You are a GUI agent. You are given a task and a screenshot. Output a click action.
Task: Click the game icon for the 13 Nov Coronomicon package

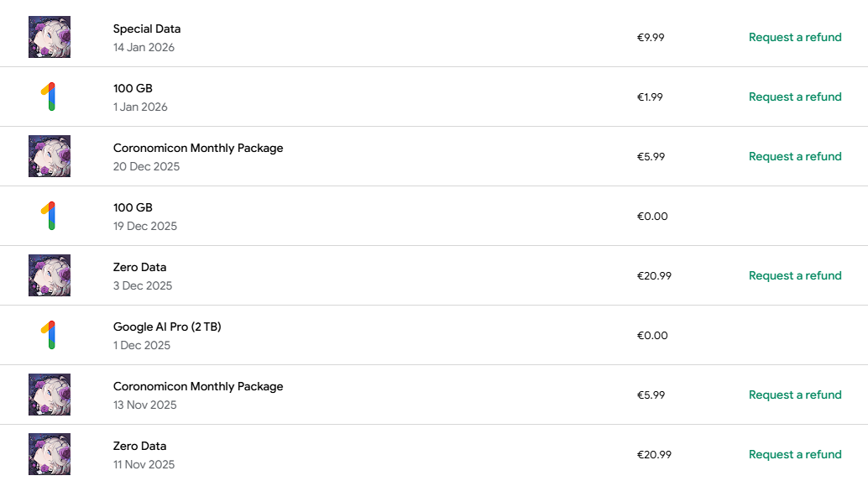coord(50,395)
